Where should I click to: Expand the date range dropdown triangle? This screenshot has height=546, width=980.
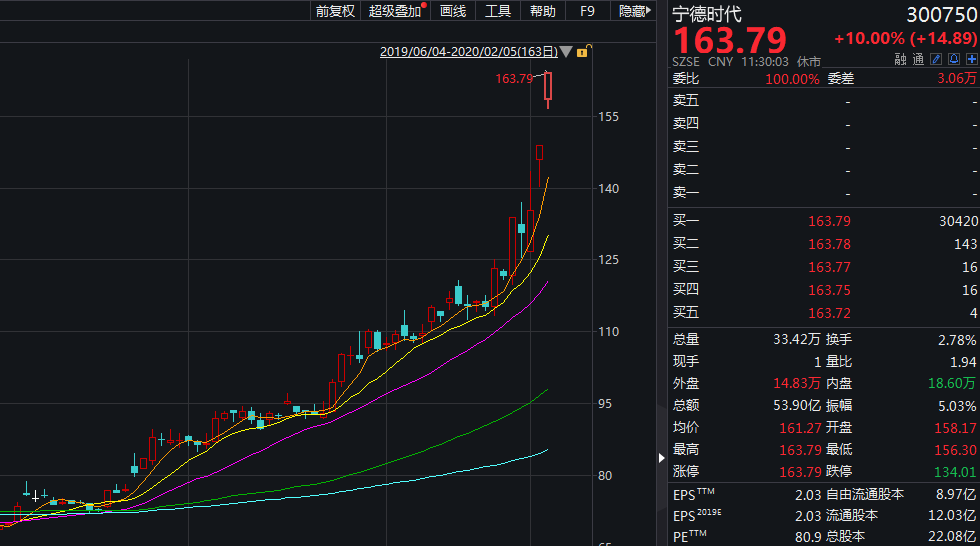pos(566,52)
